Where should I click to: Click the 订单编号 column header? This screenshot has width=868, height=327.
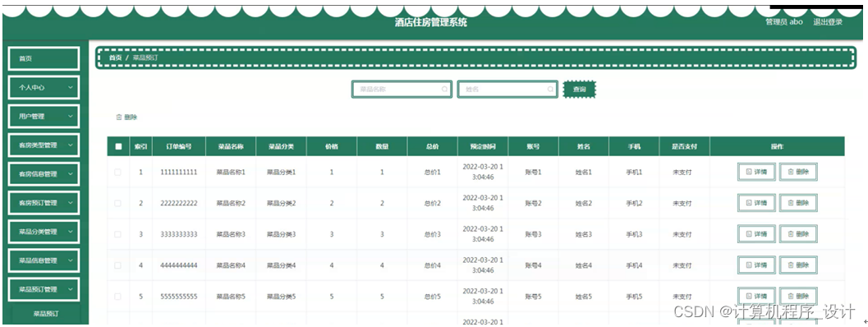click(179, 147)
